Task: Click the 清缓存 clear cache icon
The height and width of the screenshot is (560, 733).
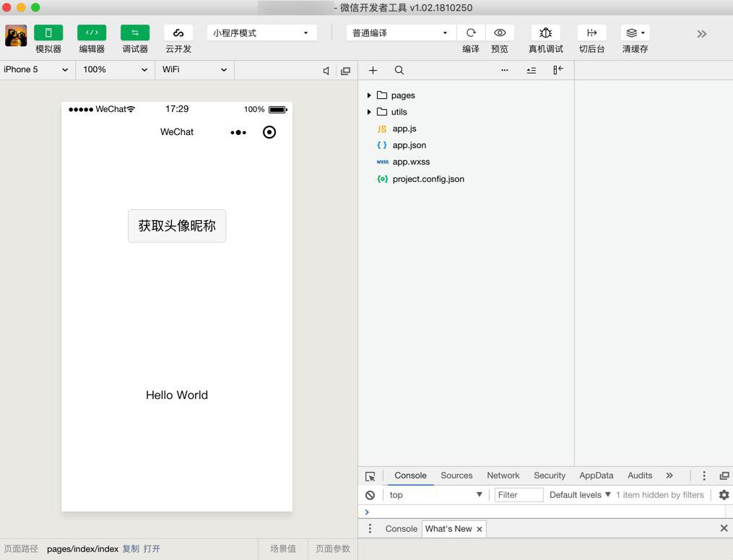Action: pyautogui.click(x=636, y=32)
